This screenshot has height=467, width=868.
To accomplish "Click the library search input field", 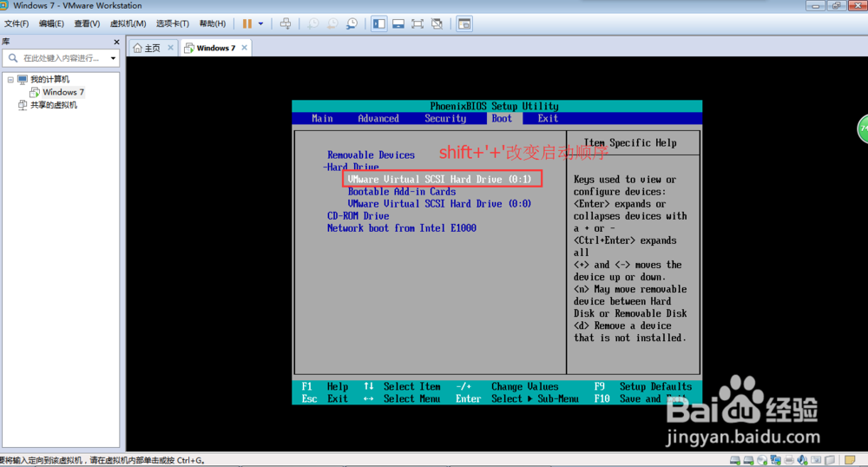I will pyautogui.click(x=62, y=58).
